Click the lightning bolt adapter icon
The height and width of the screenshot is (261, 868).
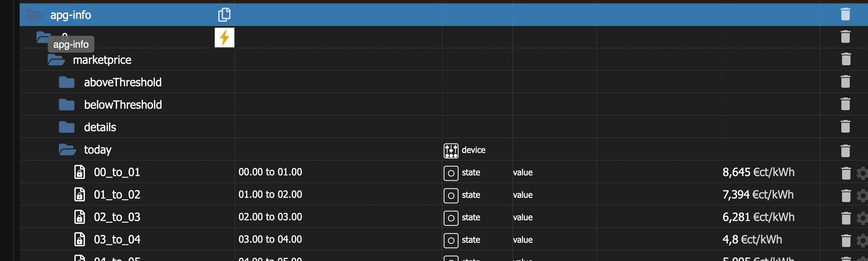[x=225, y=38]
